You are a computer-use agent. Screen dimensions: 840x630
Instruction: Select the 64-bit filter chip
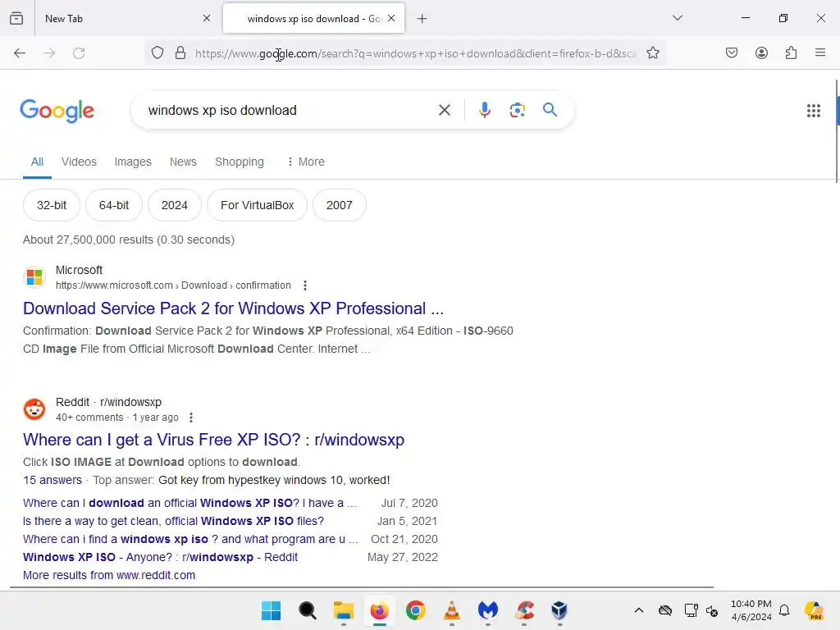click(x=113, y=205)
